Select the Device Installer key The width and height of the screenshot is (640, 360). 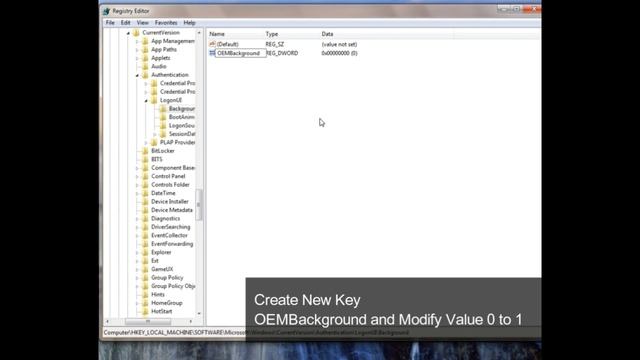click(170, 202)
